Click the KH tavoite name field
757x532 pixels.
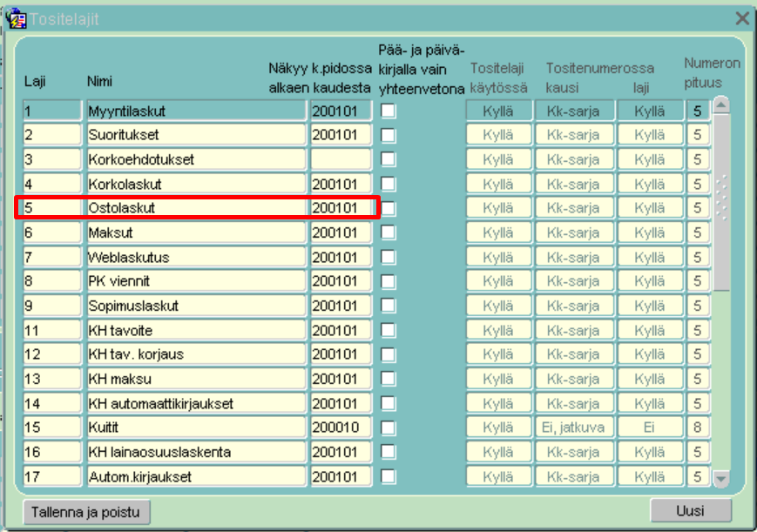tap(197, 330)
